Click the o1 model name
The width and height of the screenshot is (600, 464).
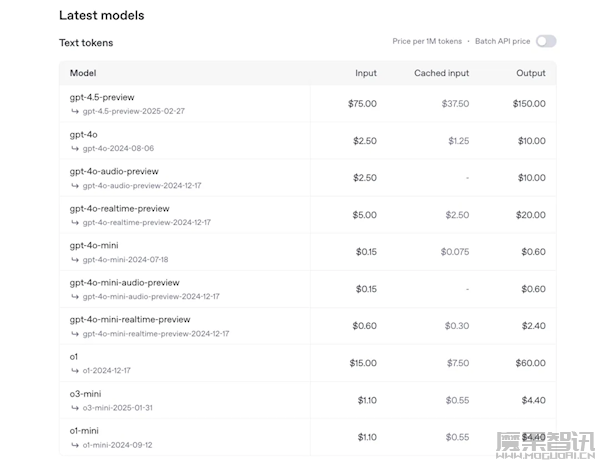coord(73,357)
